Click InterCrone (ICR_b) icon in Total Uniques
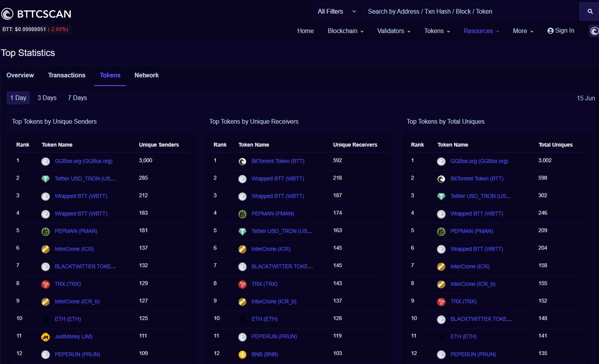Image resolution: width=599 pixels, height=364 pixels. click(x=441, y=284)
